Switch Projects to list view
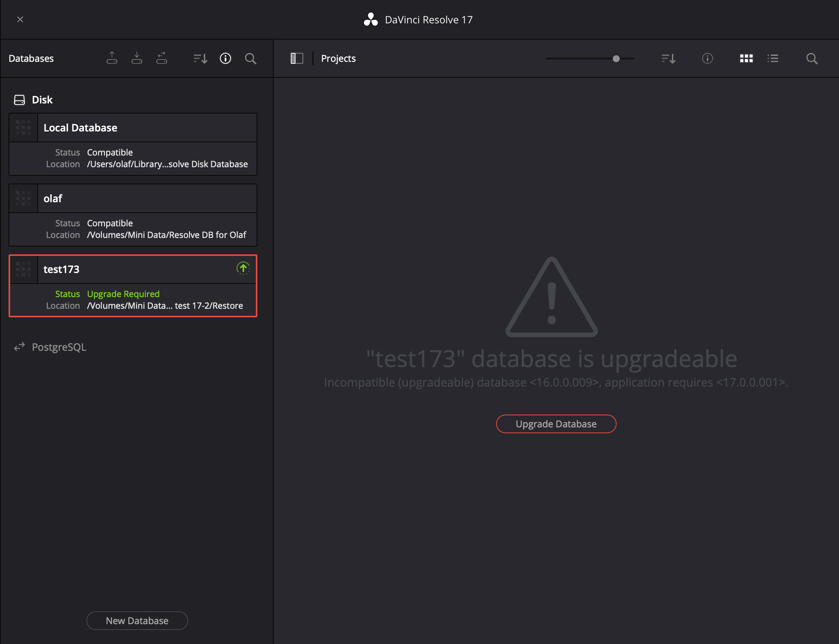The width and height of the screenshot is (839, 644). 773,58
